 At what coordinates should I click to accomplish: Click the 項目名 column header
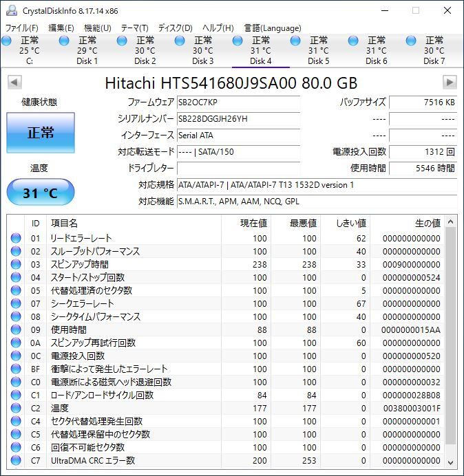click(x=134, y=223)
